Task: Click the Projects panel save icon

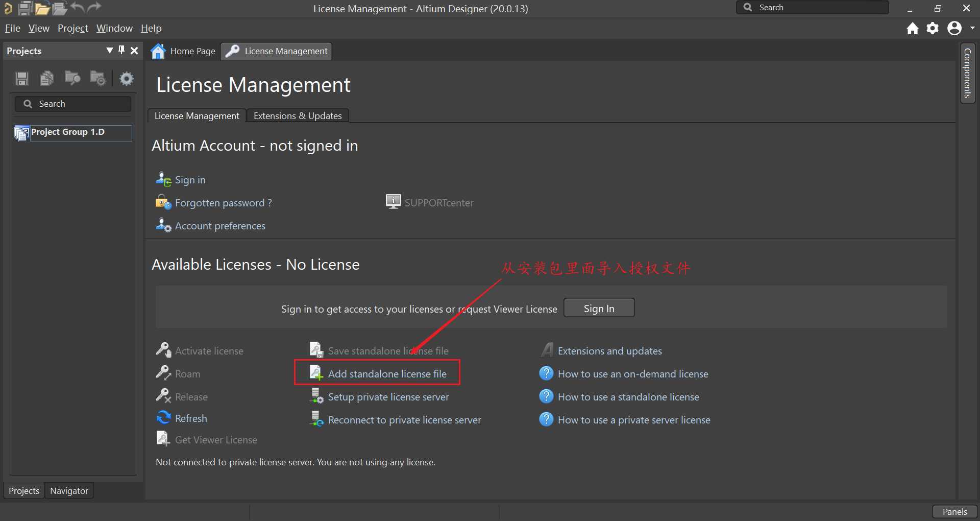Action: click(22, 78)
